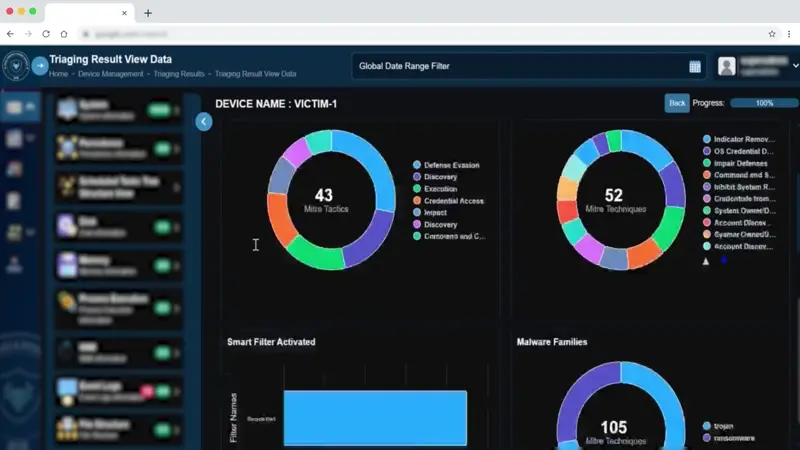Image resolution: width=800 pixels, height=450 pixels.
Task: Click the green badge on Memory row
Action: pos(162,265)
